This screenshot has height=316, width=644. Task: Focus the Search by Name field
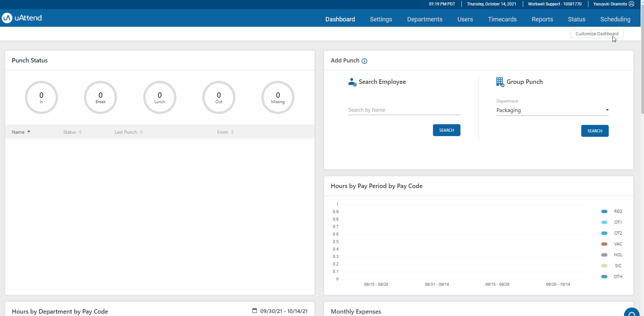pos(404,110)
